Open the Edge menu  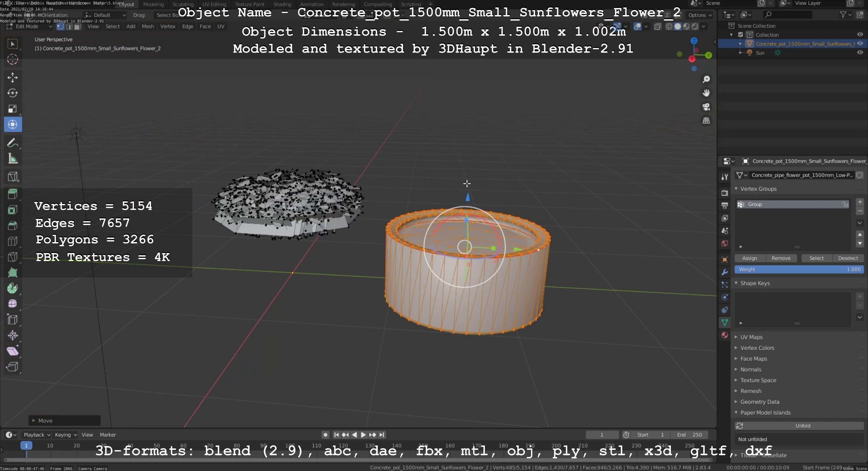(187, 27)
